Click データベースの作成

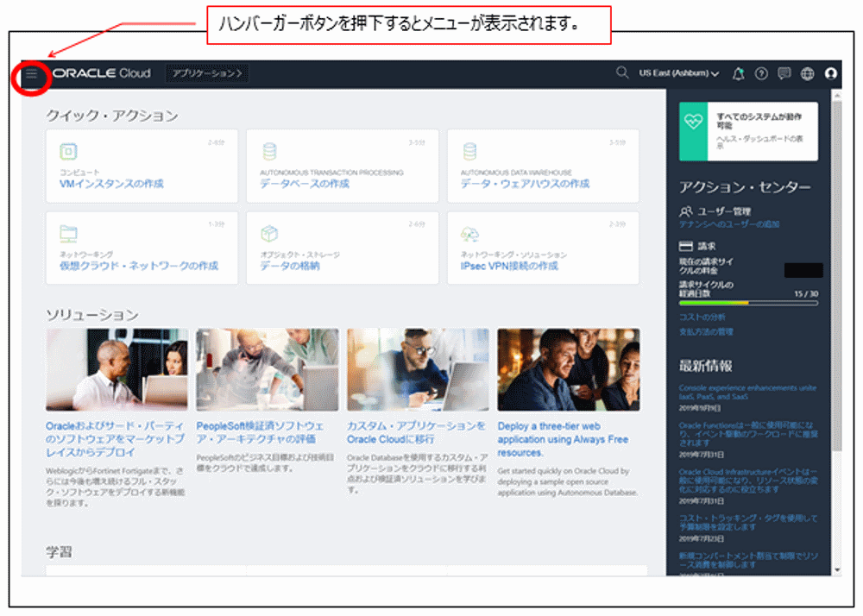point(306,184)
